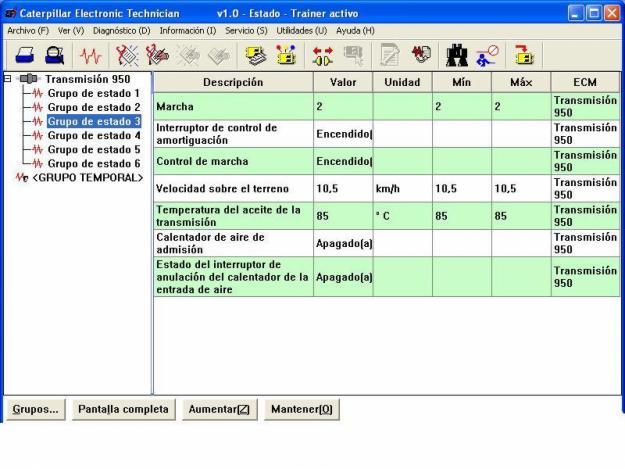Select Temperatura del aceite de la transmisión row

click(387, 216)
